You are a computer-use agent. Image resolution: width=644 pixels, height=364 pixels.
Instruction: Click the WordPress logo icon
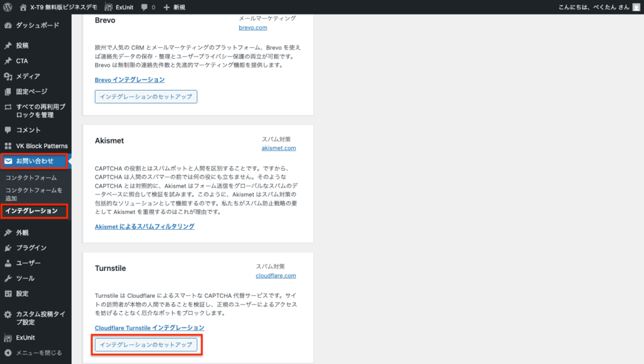tap(8, 7)
